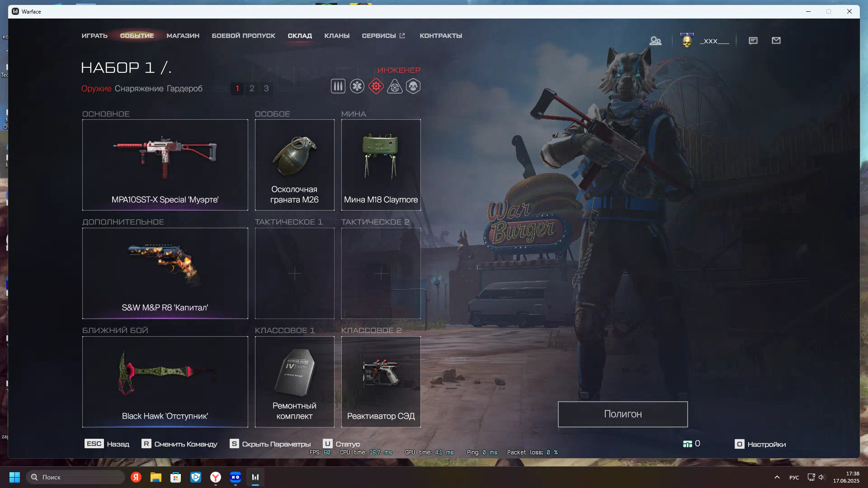Open the КОНТРАКТЫ tab
Viewport: 868px width, 488px height.
tap(441, 36)
